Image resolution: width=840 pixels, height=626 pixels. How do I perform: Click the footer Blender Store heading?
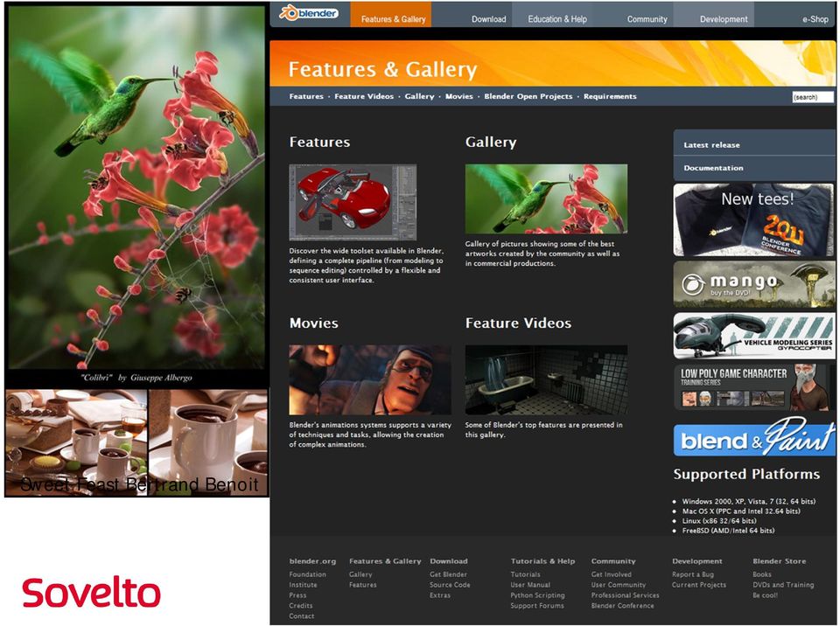pos(779,561)
